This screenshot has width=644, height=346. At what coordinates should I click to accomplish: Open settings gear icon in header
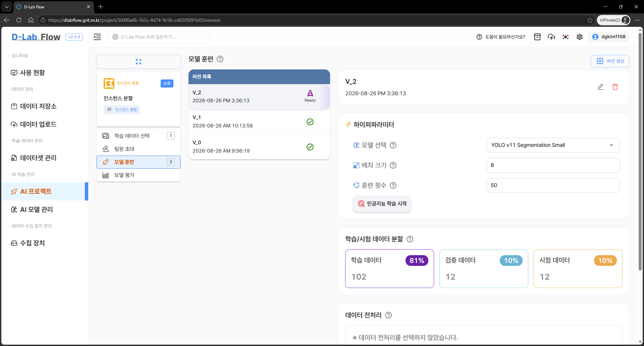click(580, 37)
